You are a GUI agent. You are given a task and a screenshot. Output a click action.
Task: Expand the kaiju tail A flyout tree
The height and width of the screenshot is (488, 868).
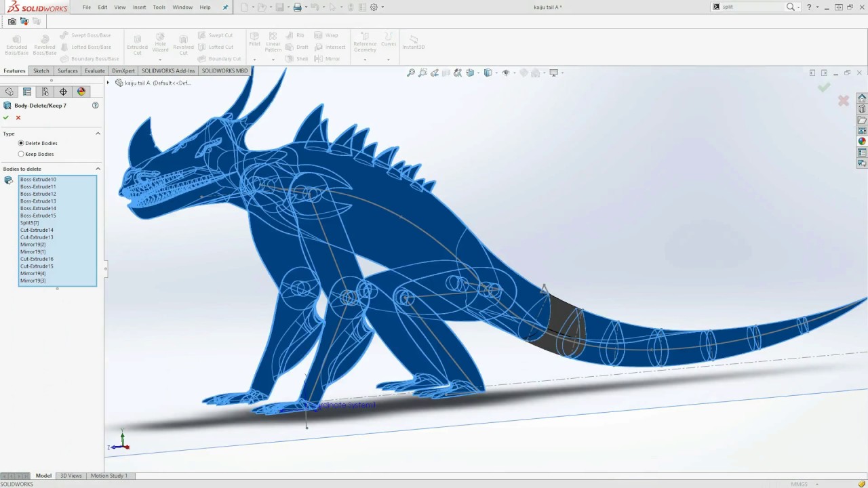pos(108,83)
